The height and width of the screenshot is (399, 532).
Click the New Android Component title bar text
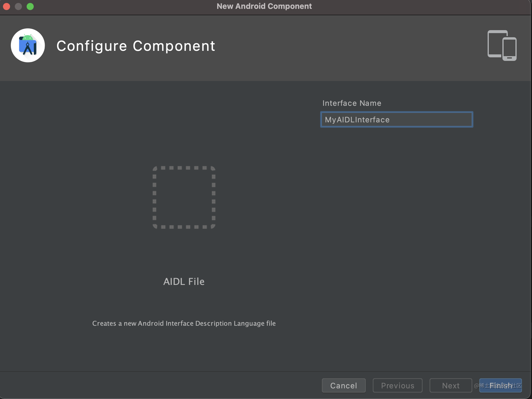[264, 6]
